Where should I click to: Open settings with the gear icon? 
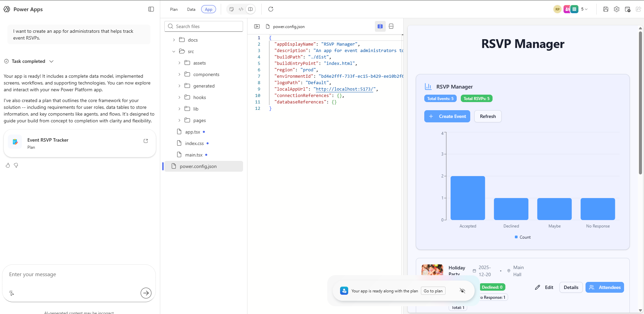(x=617, y=9)
